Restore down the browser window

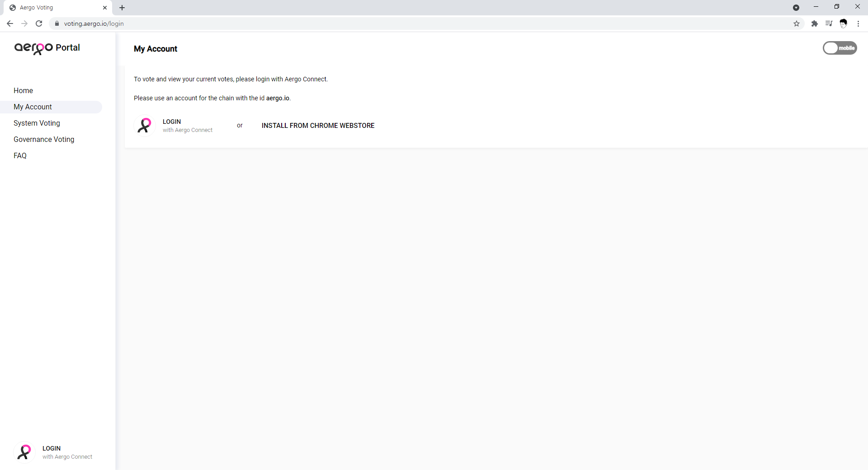tap(837, 7)
